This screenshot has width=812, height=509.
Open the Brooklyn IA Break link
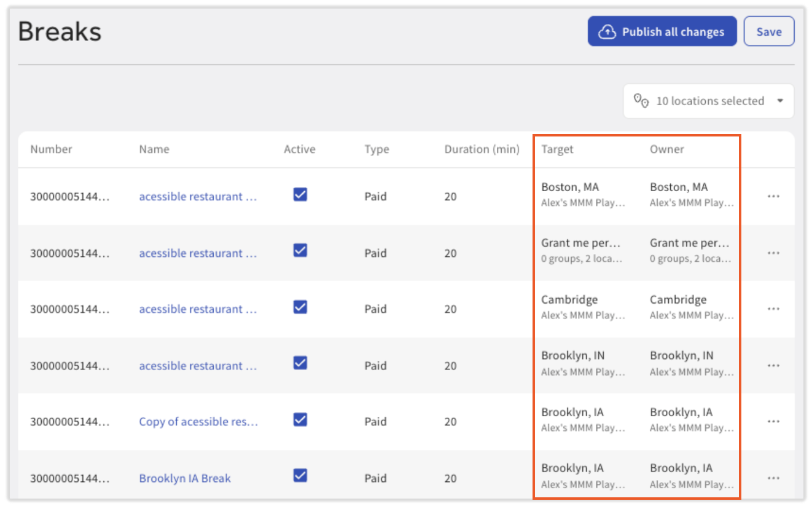coord(185,478)
